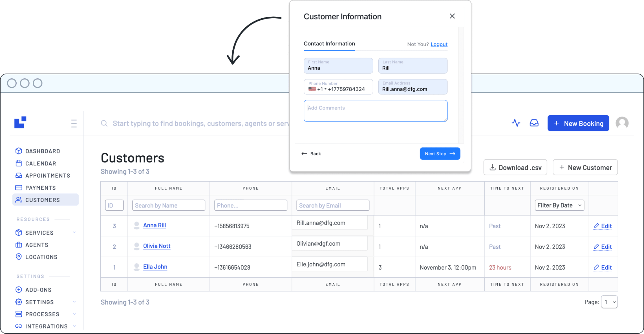
Task: Open Agents in the sidebar
Action: (32, 245)
